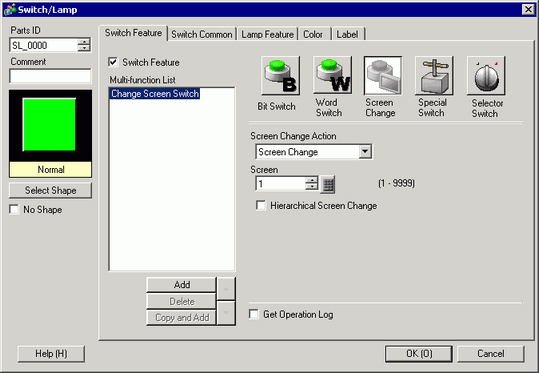
Task: Select the Selector Switch knob icon
Action: [486, 76]
